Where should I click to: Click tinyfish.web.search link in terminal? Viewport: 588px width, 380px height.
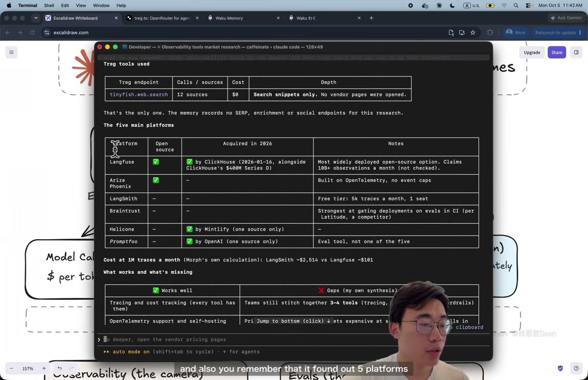pyautogui.click(x=139, y=94)
